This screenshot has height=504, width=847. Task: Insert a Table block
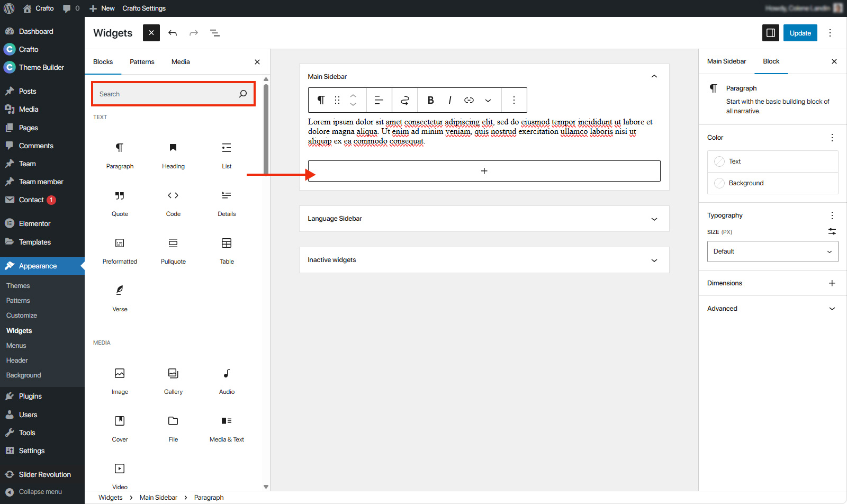(227, 251)
